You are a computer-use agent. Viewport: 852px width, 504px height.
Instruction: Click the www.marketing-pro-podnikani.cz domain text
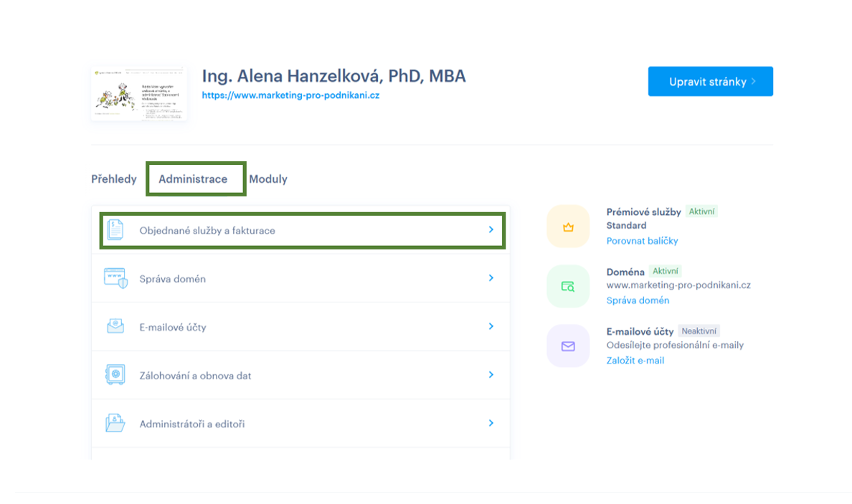[x=678, y=285]
